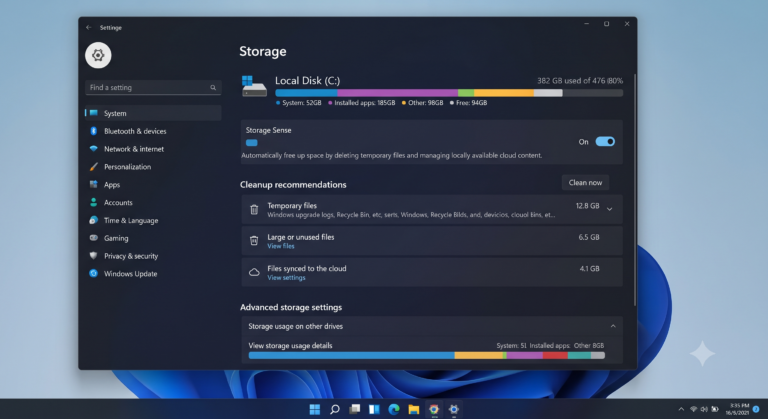This screenshot has width=768, height=419.
Task: Click the Local Disk drive icon
Action: pos(254,86)
